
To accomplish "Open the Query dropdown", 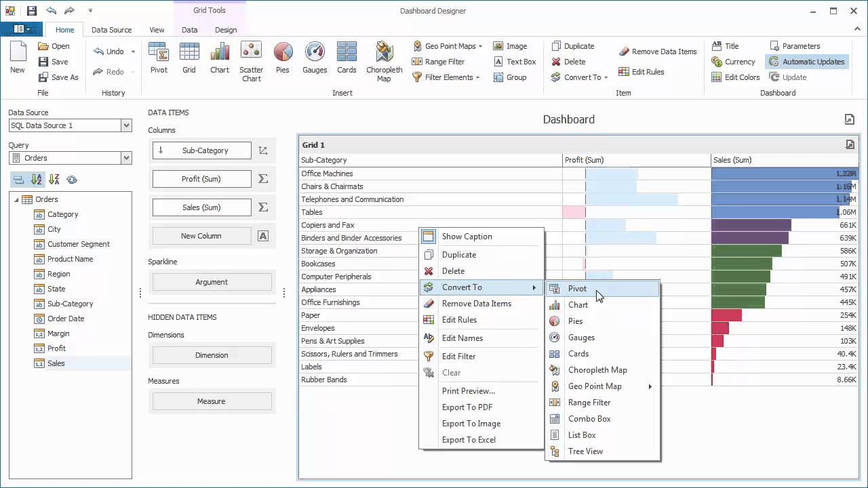I will (x=126, y=158).
